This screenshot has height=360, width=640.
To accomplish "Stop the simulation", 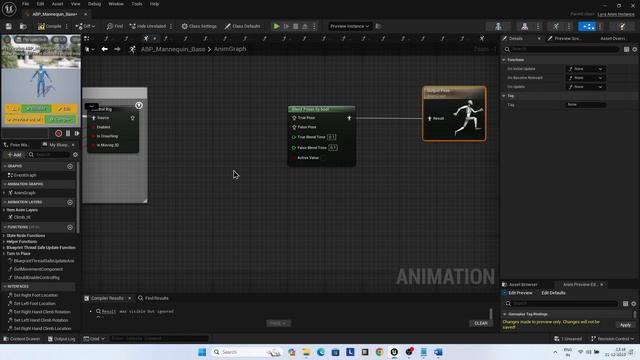I will [x=296, y=26].
